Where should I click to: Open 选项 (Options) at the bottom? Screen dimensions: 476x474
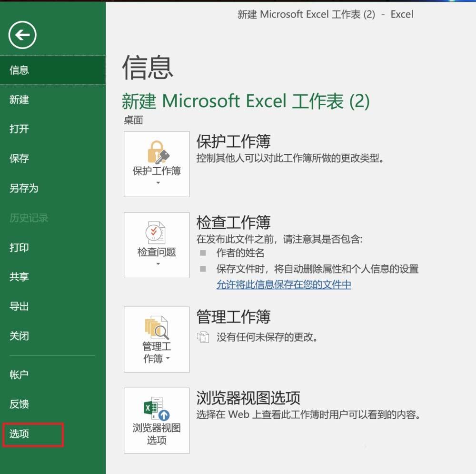pyautogui.click(x=19, y=434)
